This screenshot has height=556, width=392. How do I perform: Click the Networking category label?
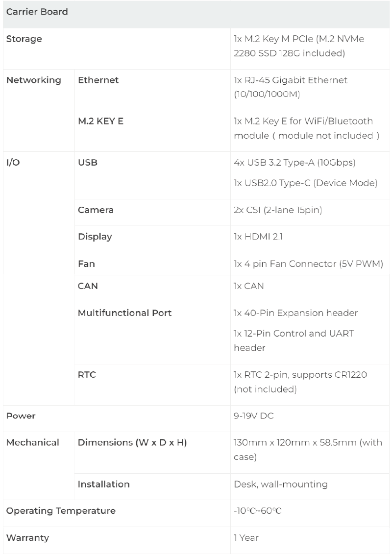(x=34, y=80)
